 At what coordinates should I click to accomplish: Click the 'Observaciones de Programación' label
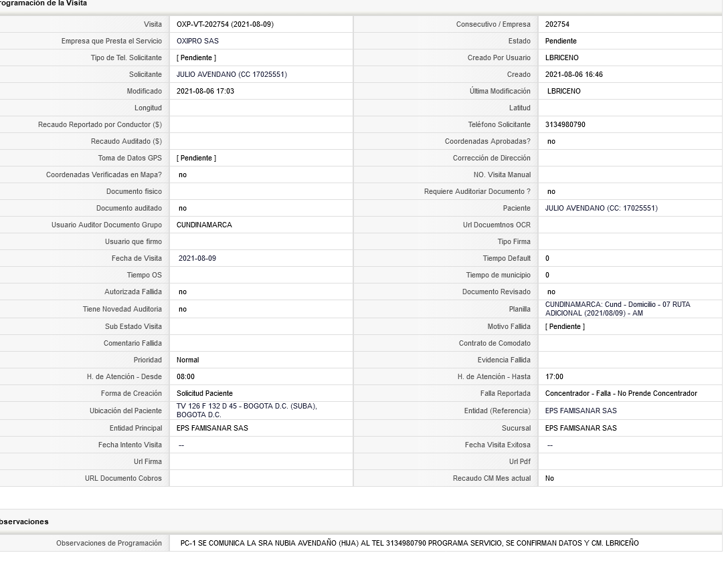[109, 543]
